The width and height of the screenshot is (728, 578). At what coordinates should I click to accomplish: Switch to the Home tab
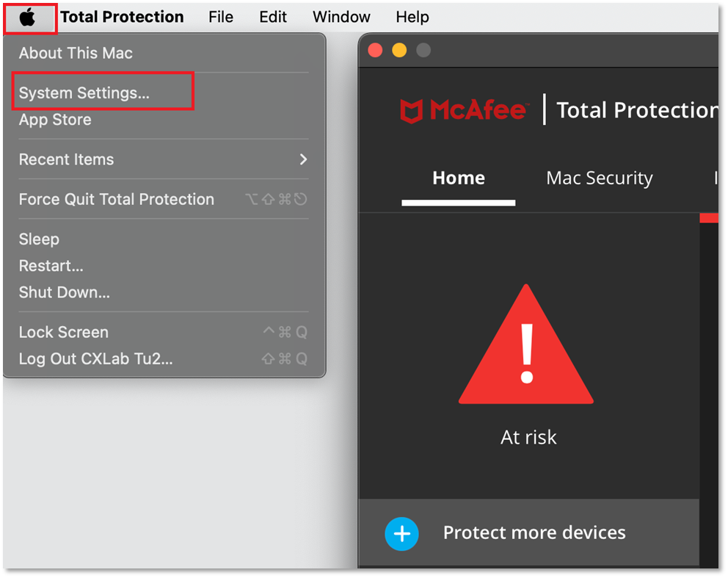coord(459,178)
